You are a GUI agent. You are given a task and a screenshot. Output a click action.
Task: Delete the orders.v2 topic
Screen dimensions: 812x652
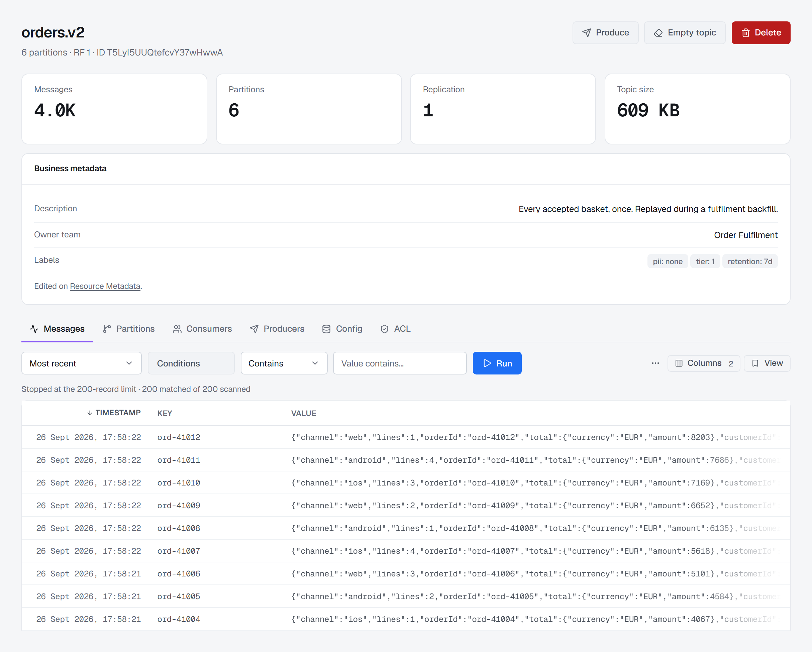[x=761, y=33]
